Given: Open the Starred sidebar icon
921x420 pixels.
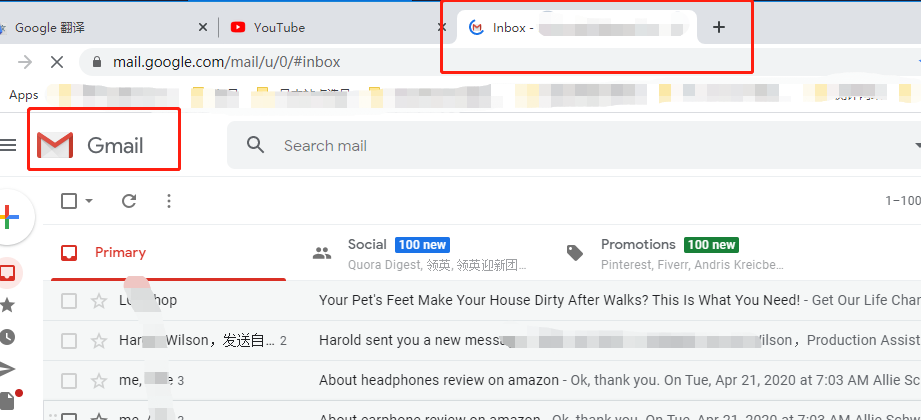Looking at the screenshot, I should click(8, 305).
